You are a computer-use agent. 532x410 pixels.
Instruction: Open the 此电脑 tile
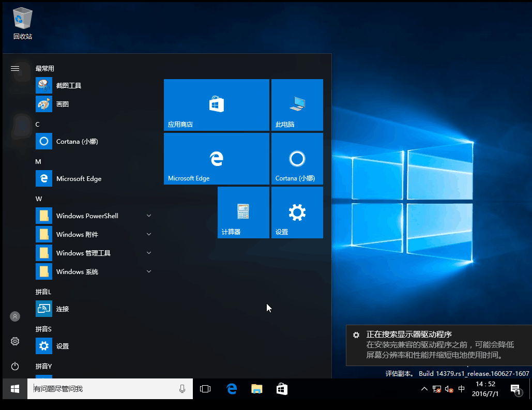(x=297, y=104)
